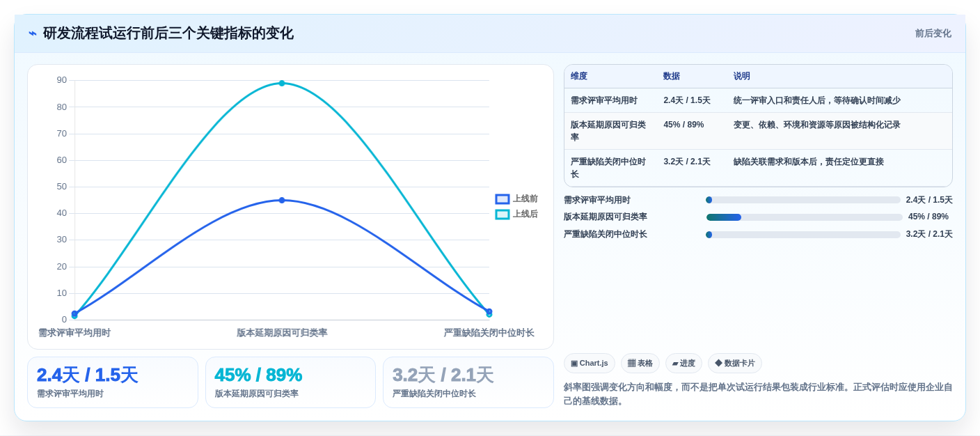Click the 严重缺陷关闭中位时长 axis label
Image resolution: width=980 pixels, height=436 pixels.
point(489,333)
